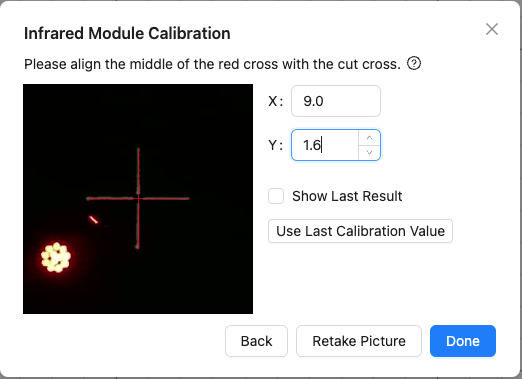Click the X: label beside the first field

[x=276, y=101]
